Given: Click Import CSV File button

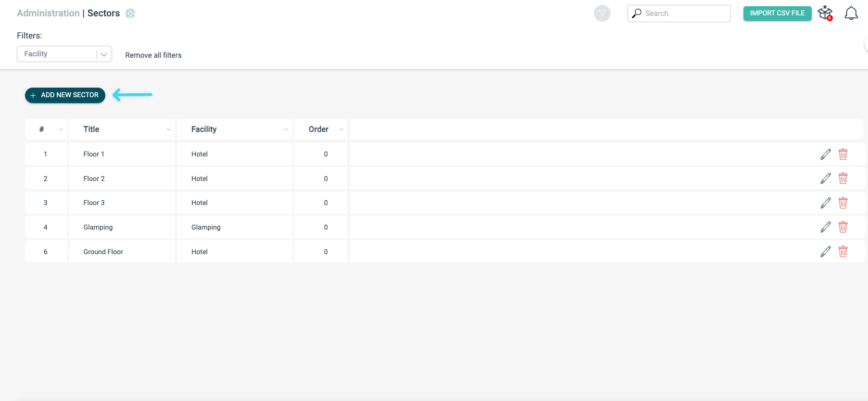Looking at the screenshot, I should pyautogui.click(x=777, y=13).
